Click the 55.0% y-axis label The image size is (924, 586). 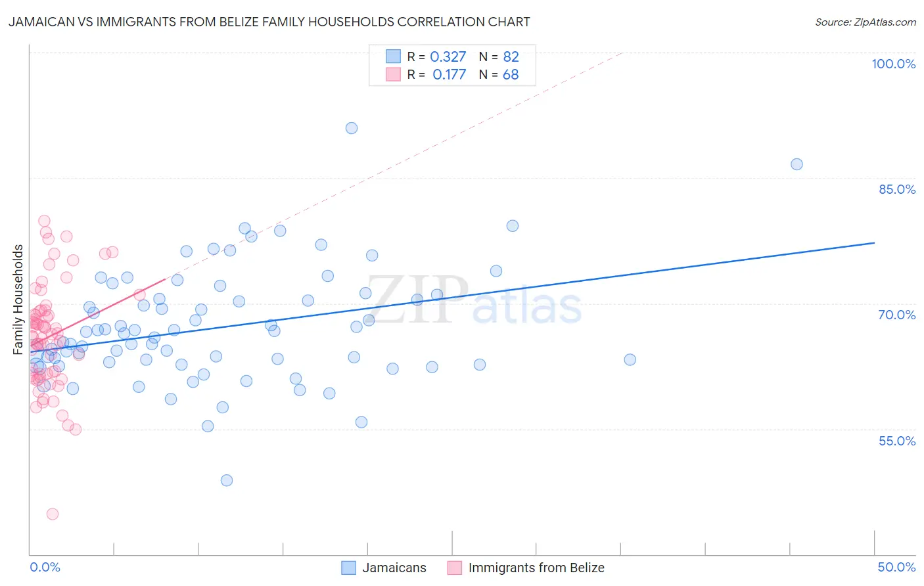click(897, 441)
